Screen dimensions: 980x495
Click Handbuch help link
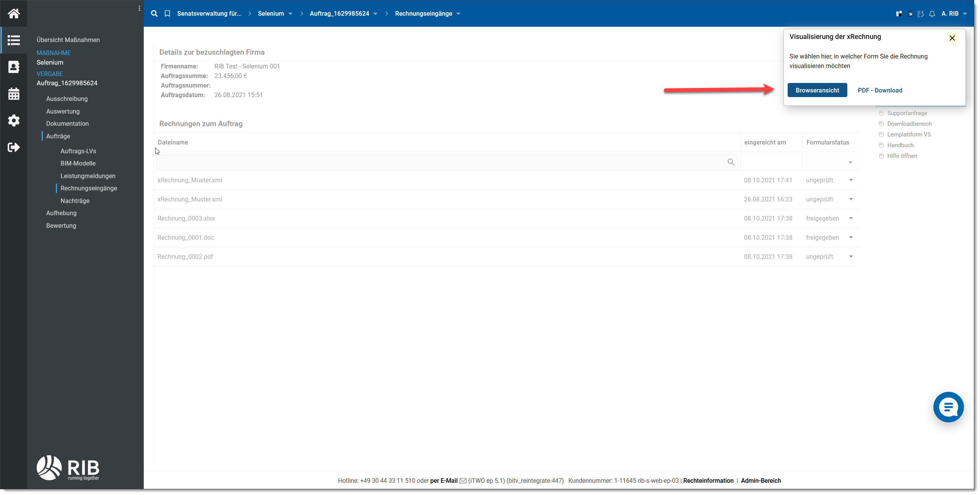pyautogui.click(x=900, y=145)
